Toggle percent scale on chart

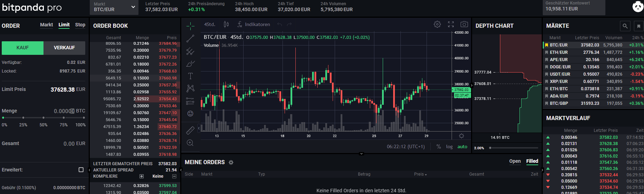pyautogui.click(x=439, y=147)
